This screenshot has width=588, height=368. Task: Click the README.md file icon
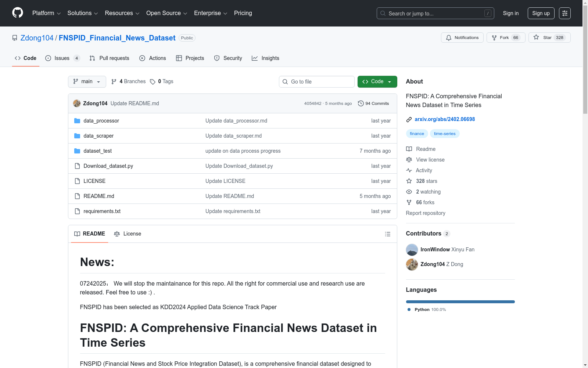point(77,196)
